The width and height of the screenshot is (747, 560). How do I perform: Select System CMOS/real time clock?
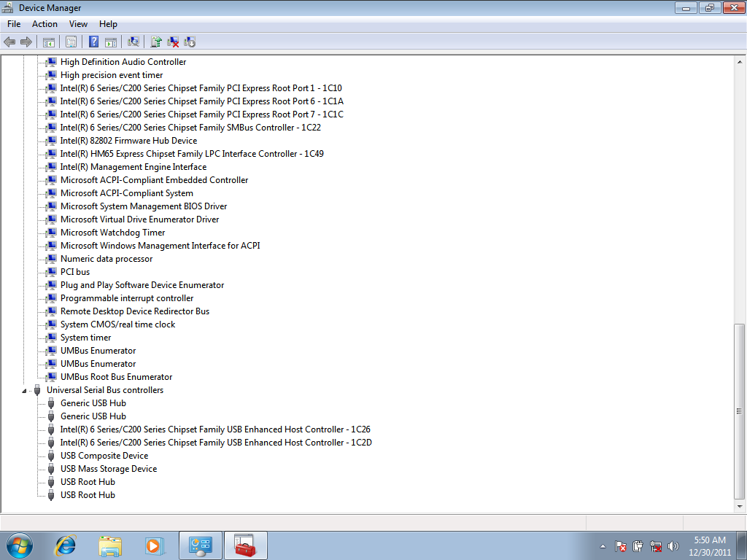[117, 324]
